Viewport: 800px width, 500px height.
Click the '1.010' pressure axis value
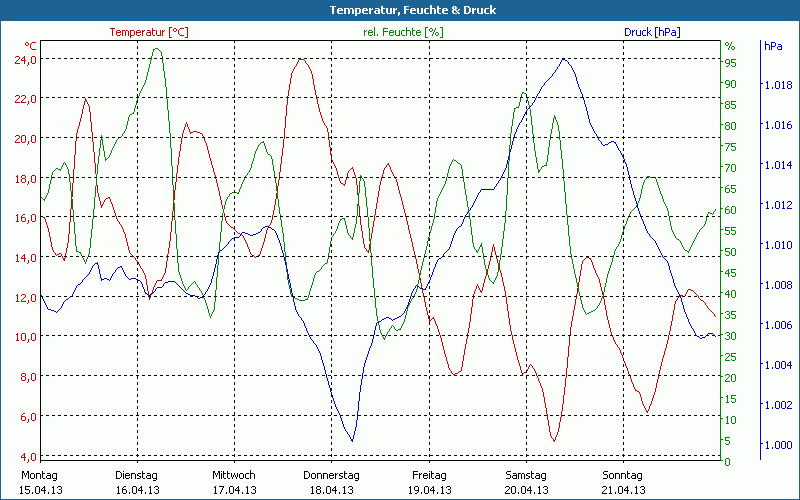(x=778, y=245)
